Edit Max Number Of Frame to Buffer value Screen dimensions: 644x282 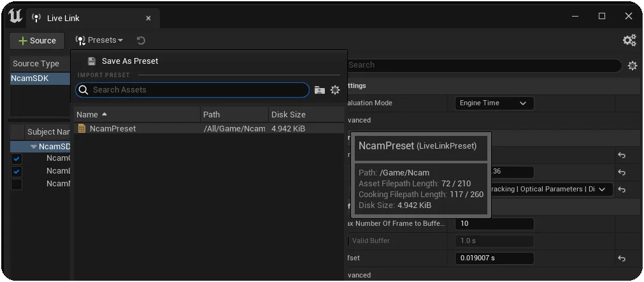click(494, 224)
